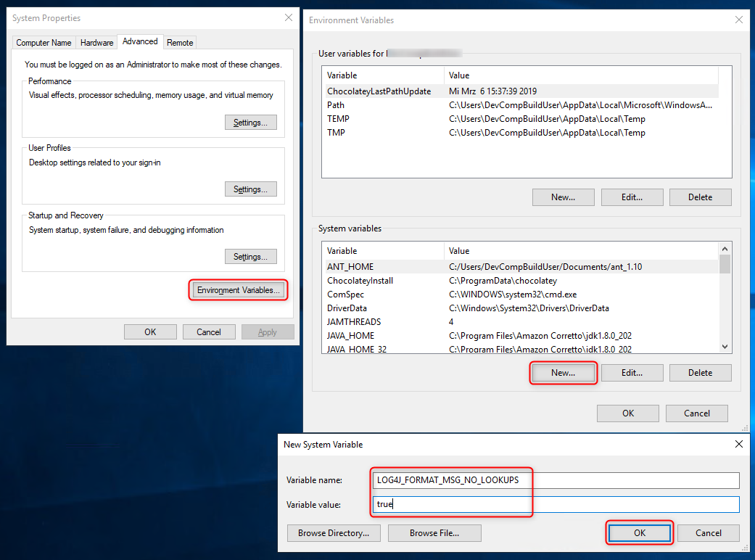This screenshot has height=560, width=755.
Task: Open User Profiles Settings
Action: [x=250, y=189]
